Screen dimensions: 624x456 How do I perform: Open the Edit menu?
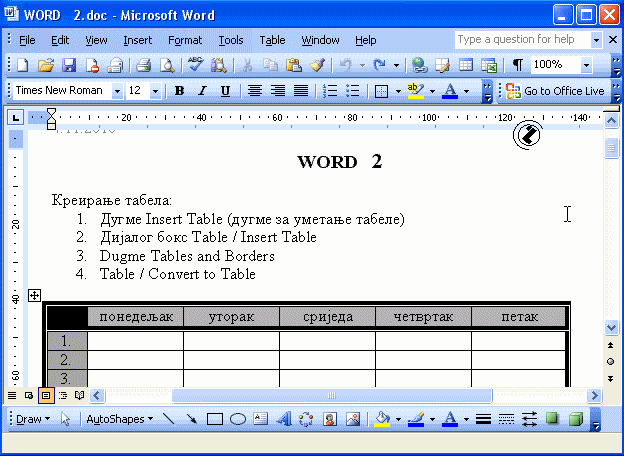click(60, 40)
